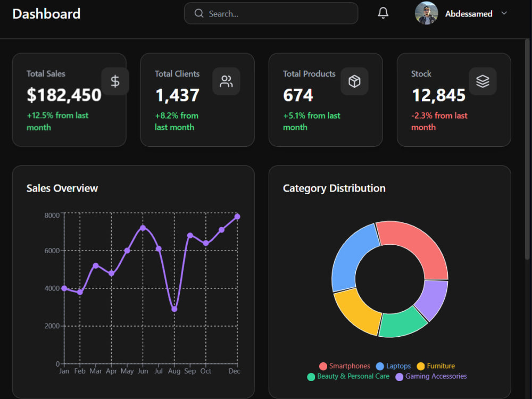Click the '+12.5% from last month' text
The height and width of the screenshot is (399, 532).
click(x=57, y=121)
